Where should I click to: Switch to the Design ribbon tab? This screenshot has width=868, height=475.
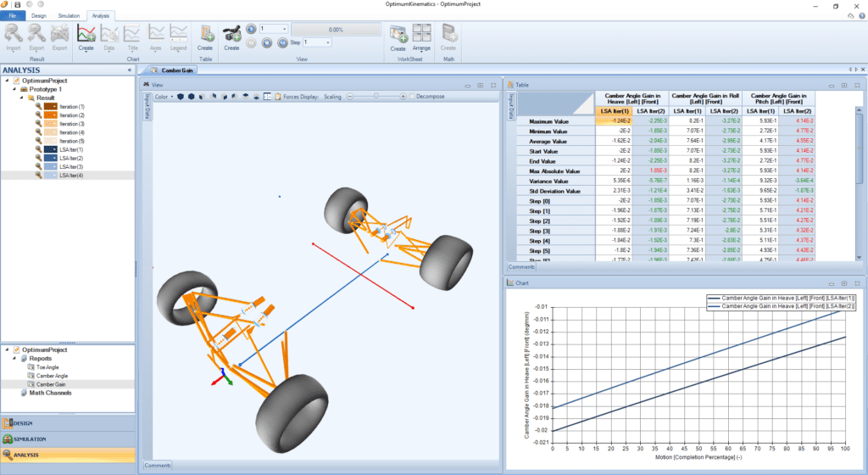tap(39, 15)
